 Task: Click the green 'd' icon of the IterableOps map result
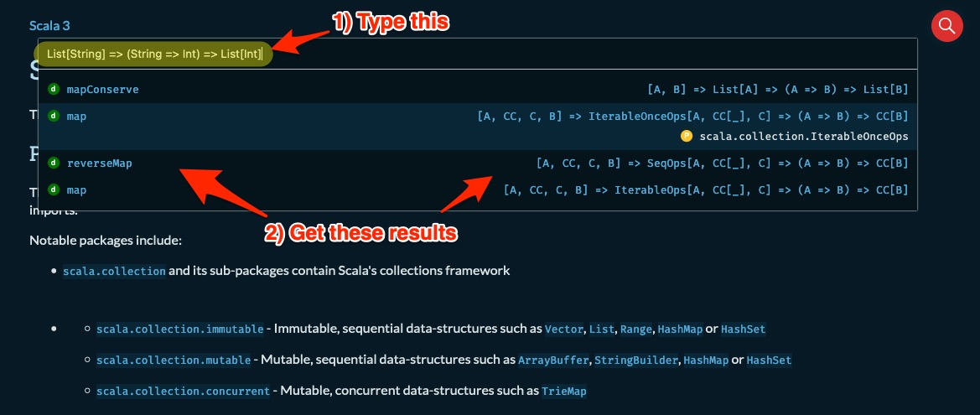[x=54, y=189]
